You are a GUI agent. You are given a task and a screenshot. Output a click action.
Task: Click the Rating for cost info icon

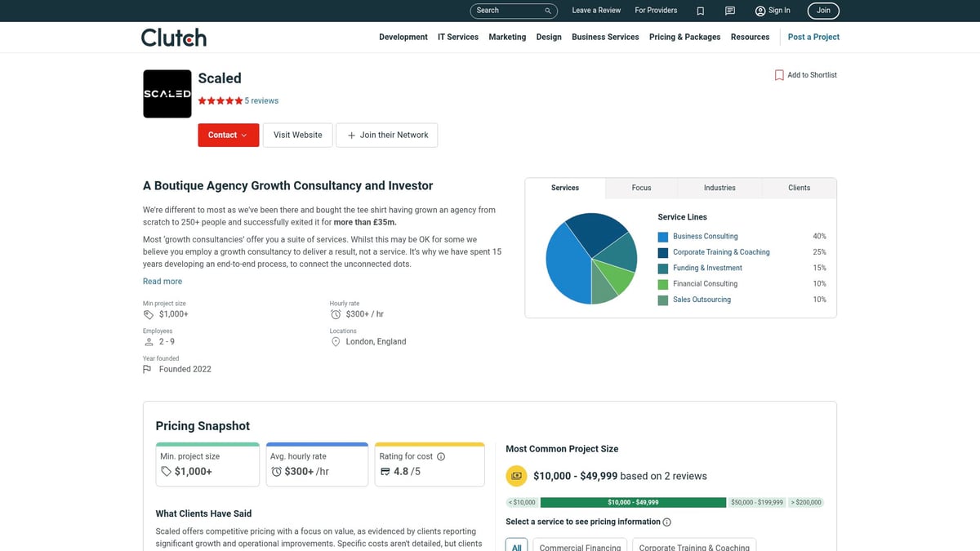(441, 456)
